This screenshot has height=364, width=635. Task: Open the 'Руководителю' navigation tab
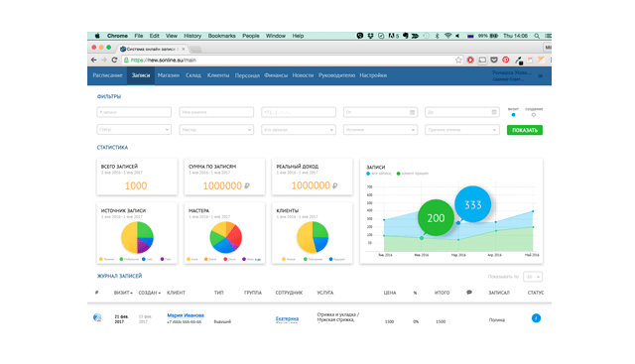coord(336,75)
